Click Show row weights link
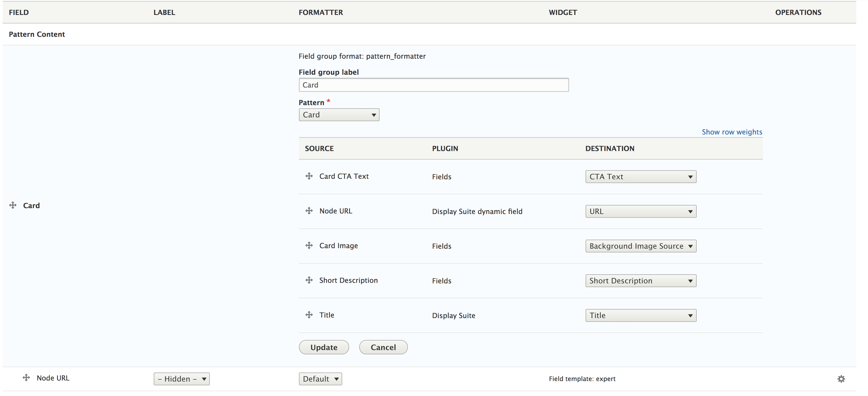The width and height of the screenshot is (868, 396). (x=732, y=132)
